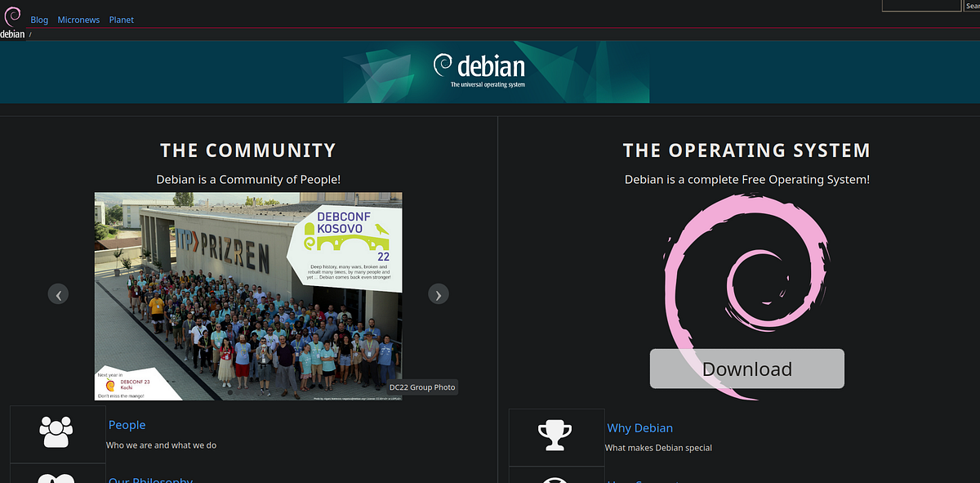The image size is (980, 483).
Task: Click the debian universal operating system banner
Action: pyautogui.click(x=496, y=71)
